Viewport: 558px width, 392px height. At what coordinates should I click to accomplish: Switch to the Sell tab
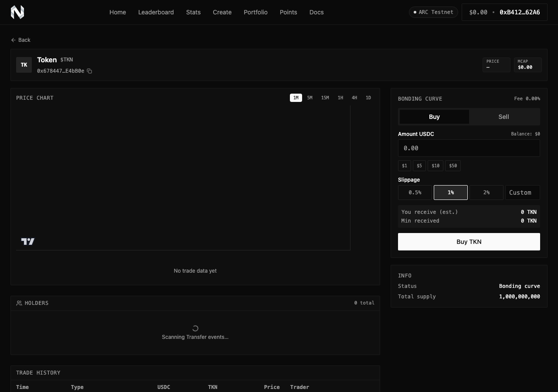pyautogui.click(x=504, y=117)
